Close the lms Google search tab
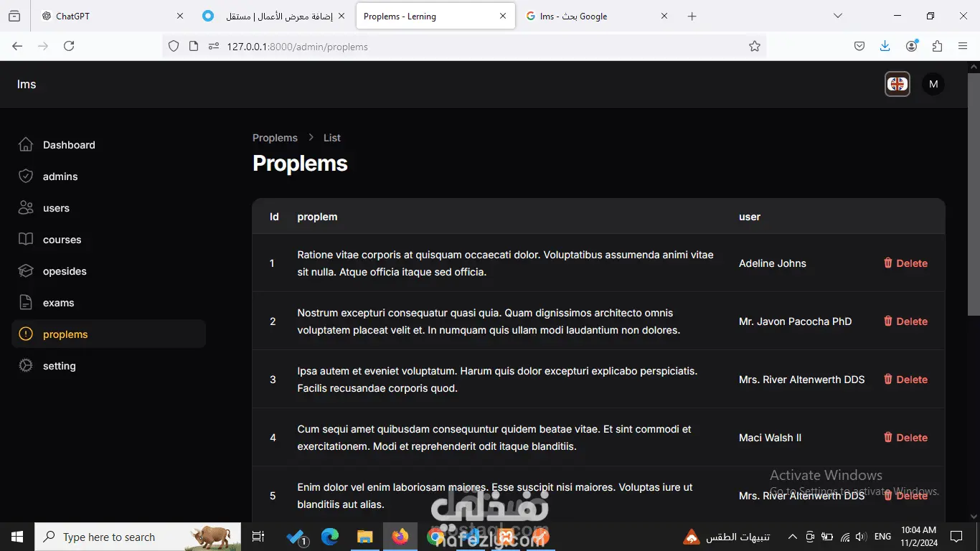980x551 pixels. [x=664, y=16]
